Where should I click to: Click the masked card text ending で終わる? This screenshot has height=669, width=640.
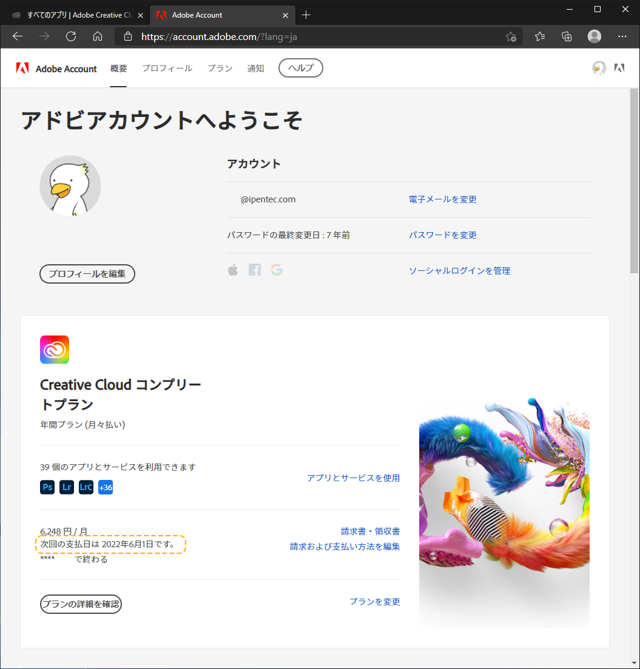click(x=74, y=559)
